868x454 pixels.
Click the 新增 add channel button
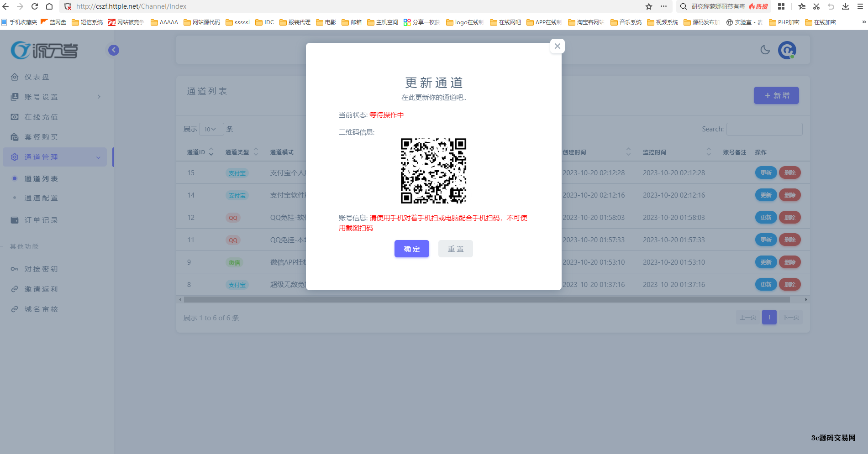776,95
